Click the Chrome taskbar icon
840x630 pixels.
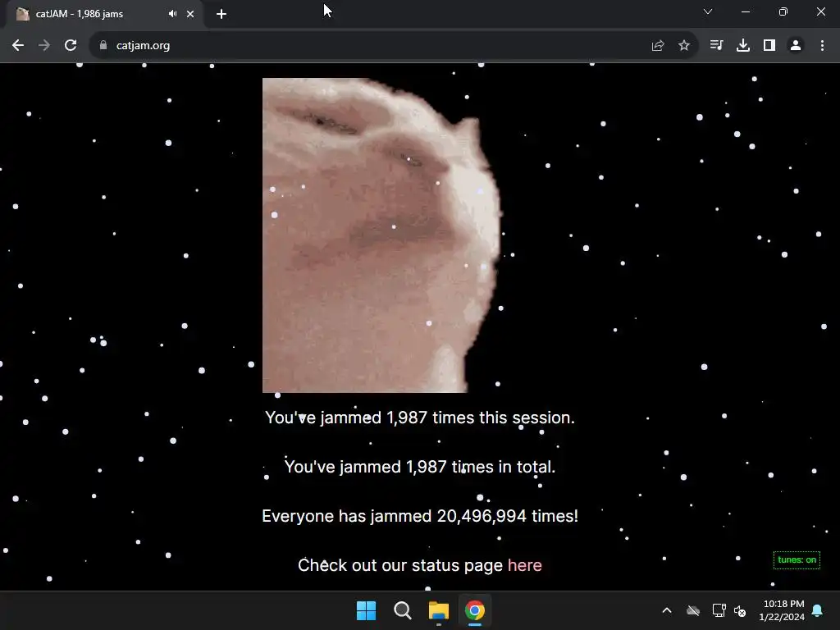tap(475, 610)
